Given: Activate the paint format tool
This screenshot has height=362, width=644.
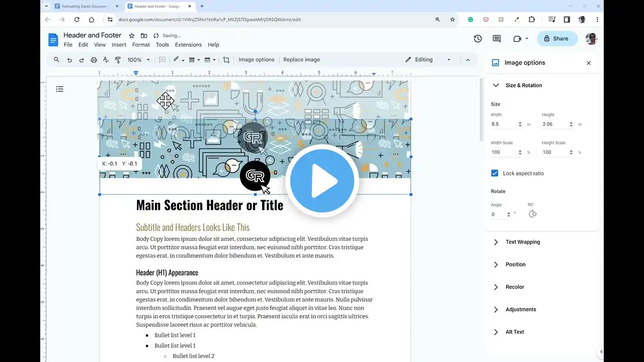Looking at the screenshot, I should (118, 60).
